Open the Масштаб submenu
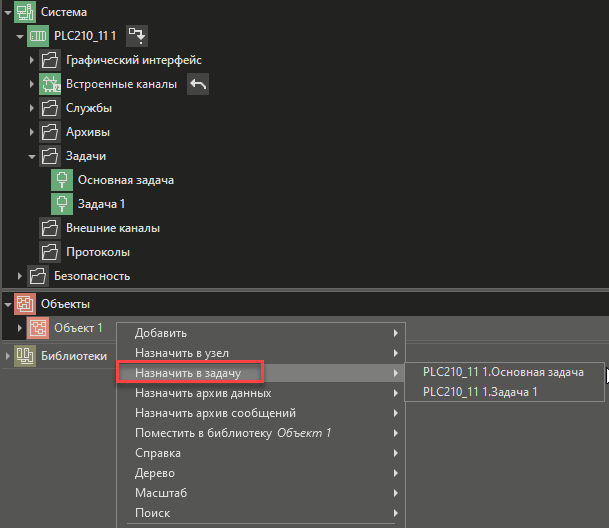609x528 pixels. pos(261,493)
